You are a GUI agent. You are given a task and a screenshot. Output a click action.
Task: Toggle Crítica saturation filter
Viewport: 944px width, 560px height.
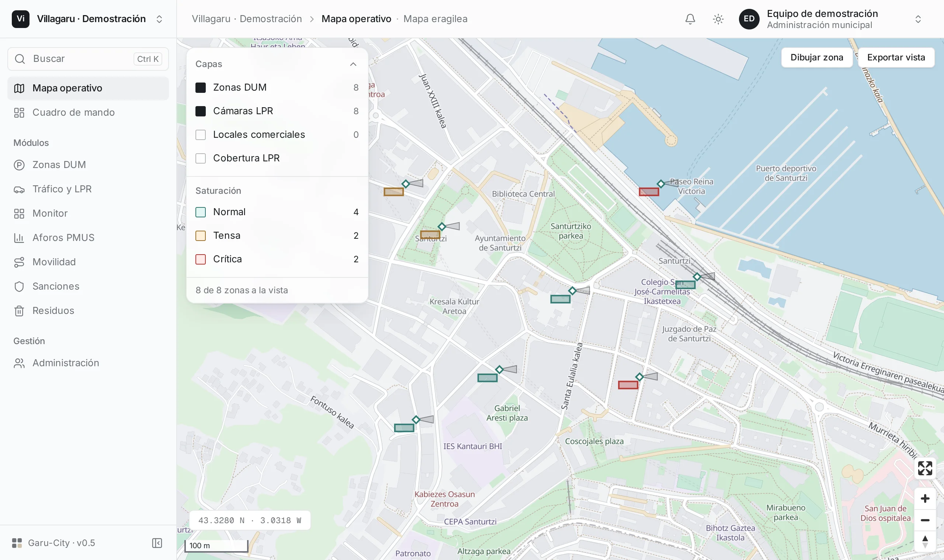[201, 259]
